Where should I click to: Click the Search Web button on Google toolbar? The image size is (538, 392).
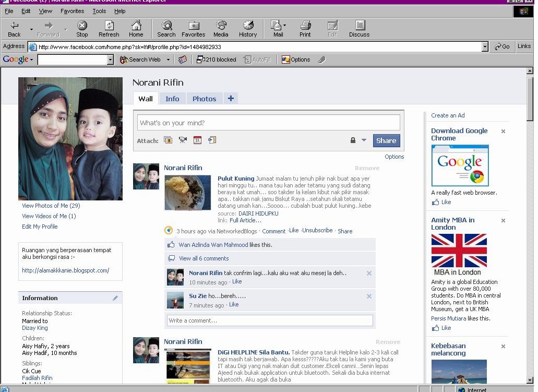tap(140, 60)
